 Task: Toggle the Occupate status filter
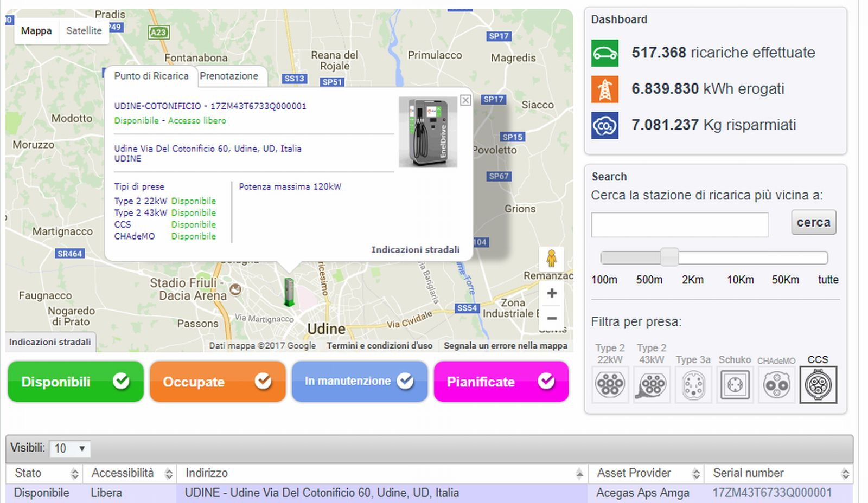pyautogui.click(x=218, y=382)
